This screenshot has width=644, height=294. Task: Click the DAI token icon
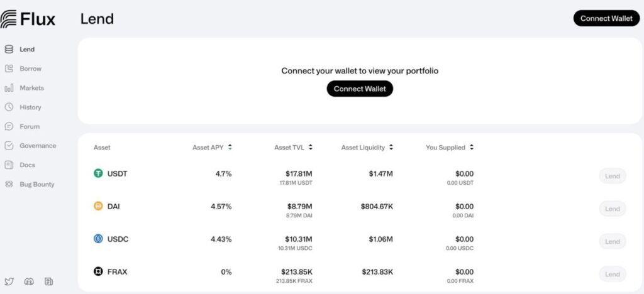tap(98, 206)
